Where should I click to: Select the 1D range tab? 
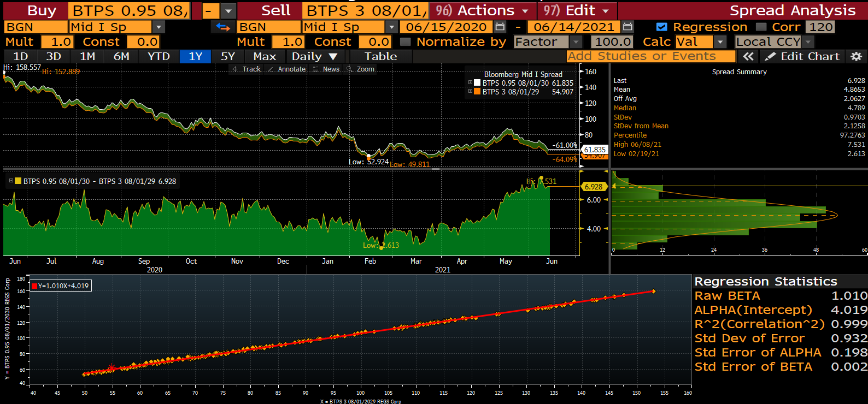[x=21, y=56]
